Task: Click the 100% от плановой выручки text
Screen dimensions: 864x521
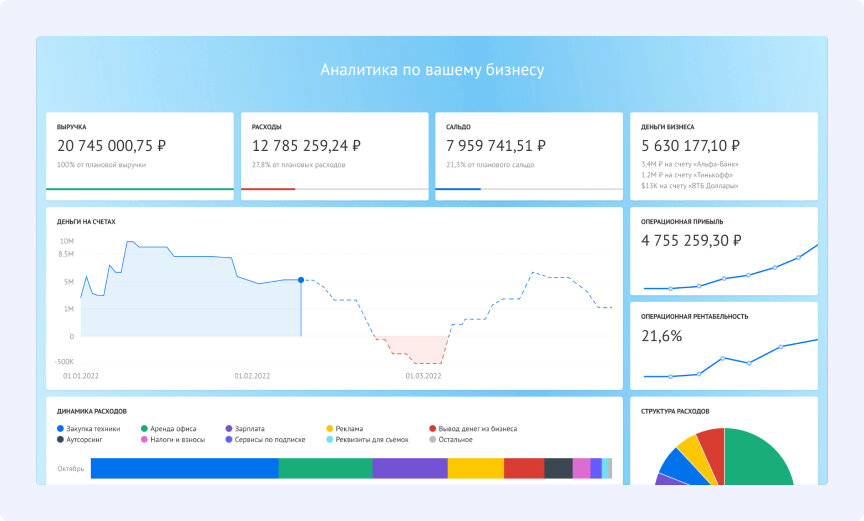Action: 101,165
